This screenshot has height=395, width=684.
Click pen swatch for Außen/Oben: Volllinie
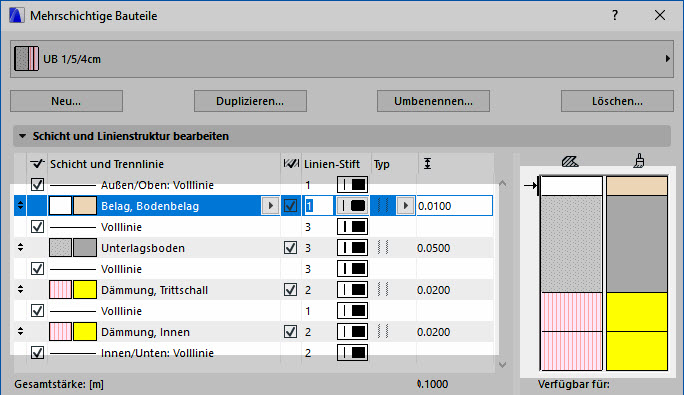(x=352, y=185)
